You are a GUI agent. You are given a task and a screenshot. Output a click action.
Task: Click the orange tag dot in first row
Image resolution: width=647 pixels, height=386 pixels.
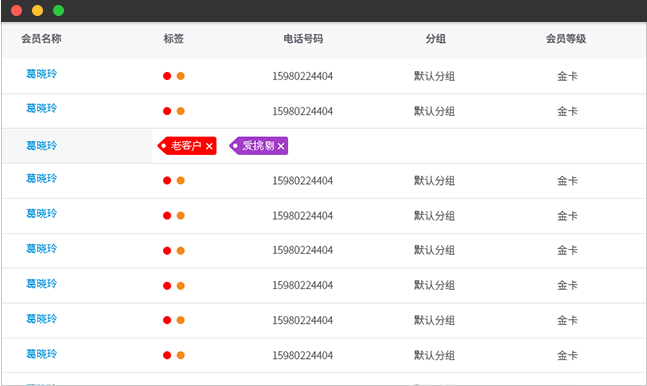pos(181,76)
